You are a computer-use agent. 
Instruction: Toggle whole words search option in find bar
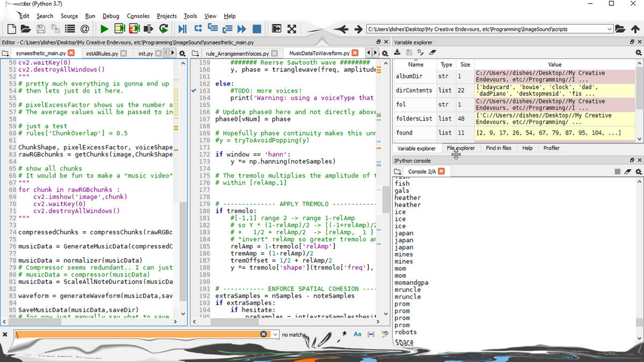click(371, 334)
